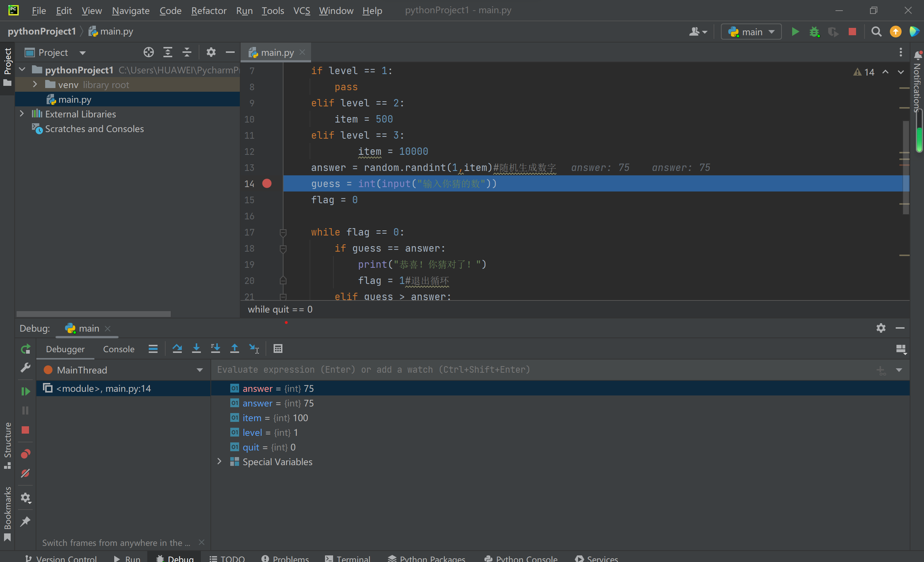The height and width of the screenshot is (562, 924).
Task: Click the green bug Debug icon in top toolbar
Action: [x=814, y=32]
